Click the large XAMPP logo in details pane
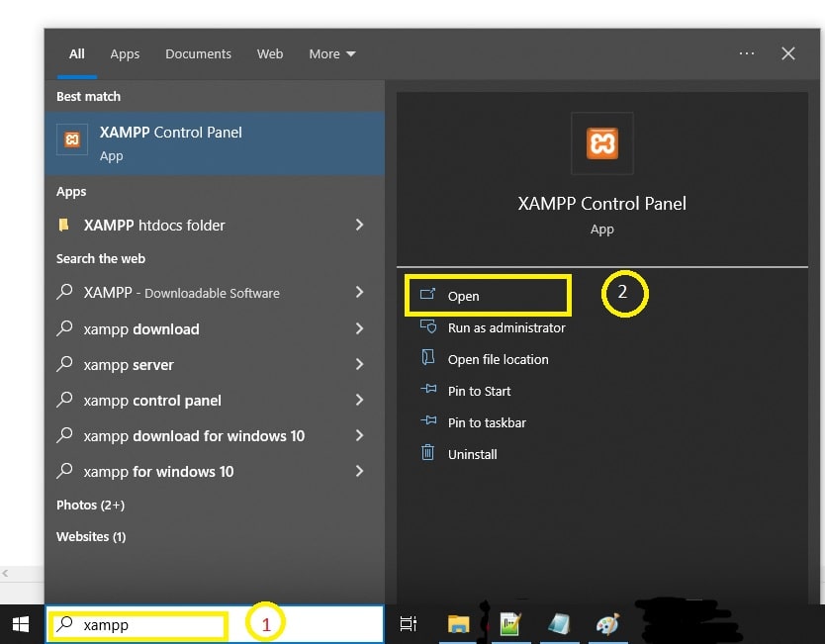This screenshot has height=644, width=825. click(601, 143)
